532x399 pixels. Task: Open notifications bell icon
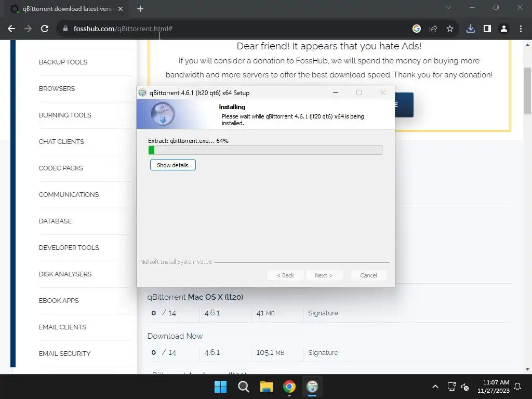point(517,387)
